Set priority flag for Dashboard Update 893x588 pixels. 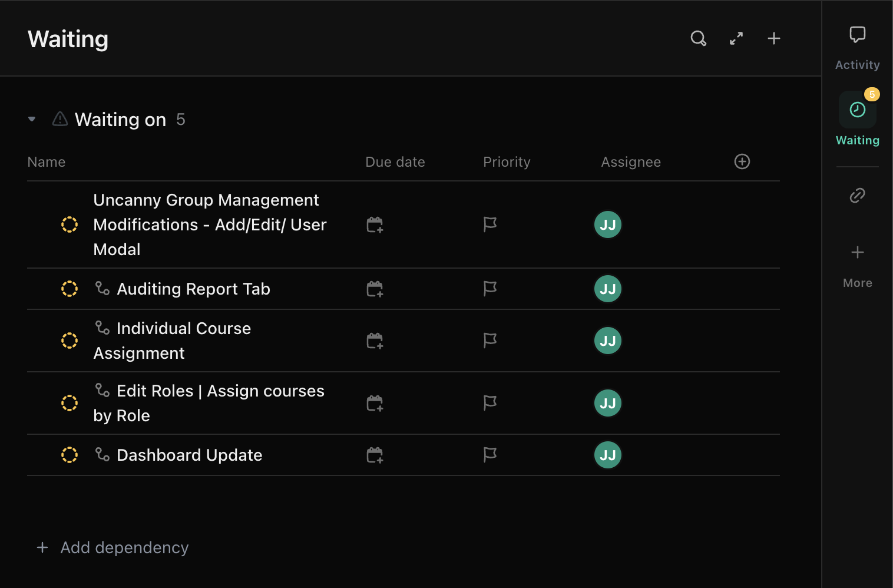[490, 455]
